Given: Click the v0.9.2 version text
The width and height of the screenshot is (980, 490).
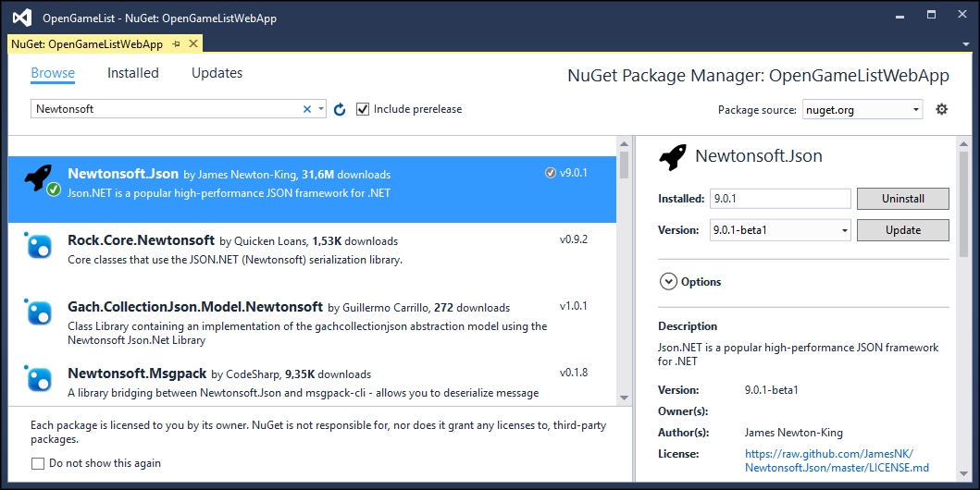Looking at the screenshot, I should click(573, 239).
